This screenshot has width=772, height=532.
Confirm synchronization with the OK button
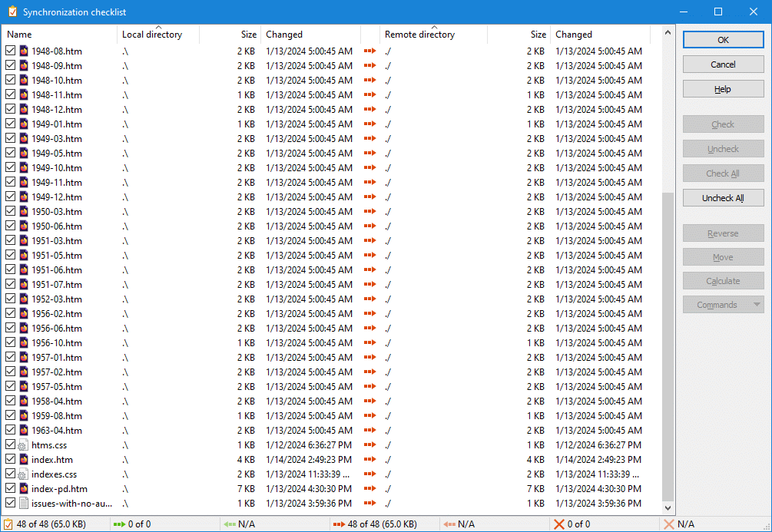click(x=723, y=40)
